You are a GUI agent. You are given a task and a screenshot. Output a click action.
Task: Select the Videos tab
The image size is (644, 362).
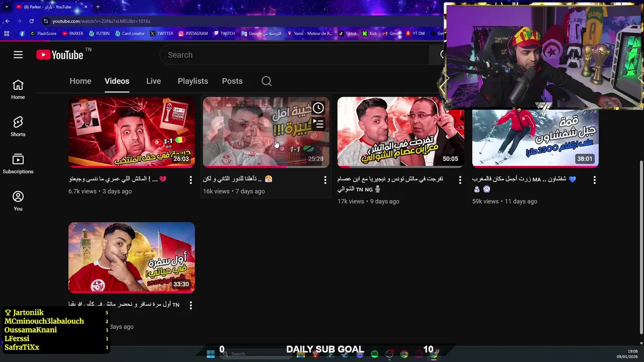point(117,81)
